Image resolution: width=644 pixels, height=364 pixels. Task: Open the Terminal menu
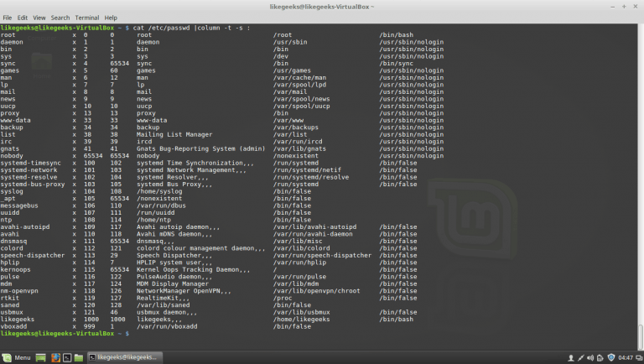(86, 18)
